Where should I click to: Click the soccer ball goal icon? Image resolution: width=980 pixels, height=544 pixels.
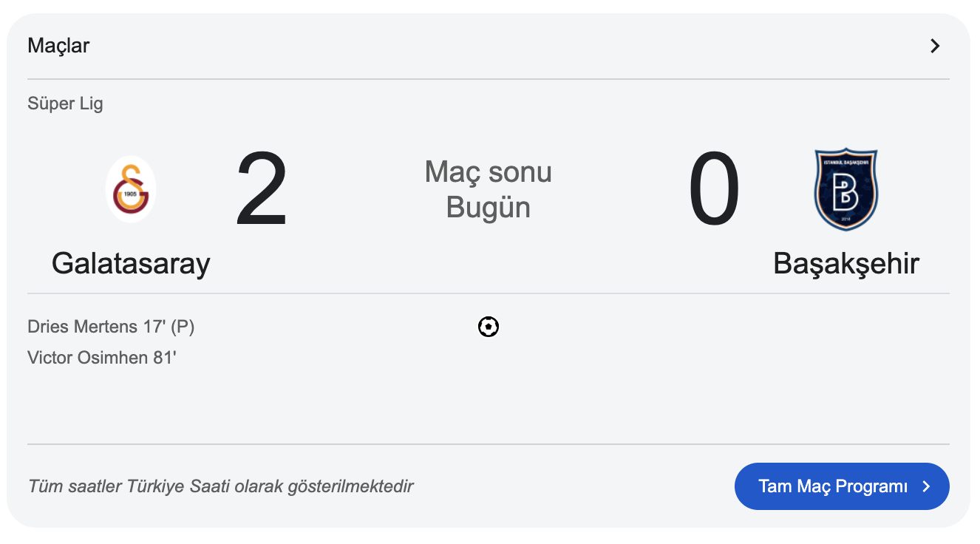point(489,327)
